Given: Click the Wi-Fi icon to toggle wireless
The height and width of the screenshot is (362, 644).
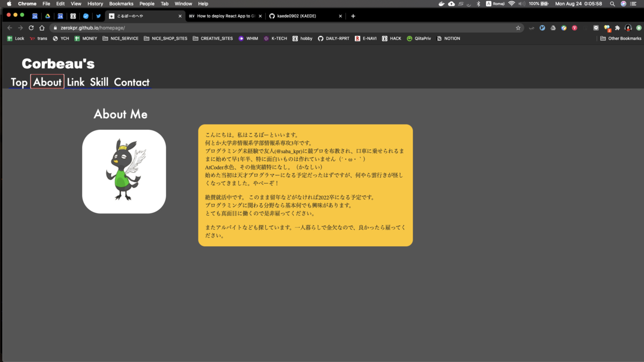Looking at the screenshot, I should (x=511, y=4).
